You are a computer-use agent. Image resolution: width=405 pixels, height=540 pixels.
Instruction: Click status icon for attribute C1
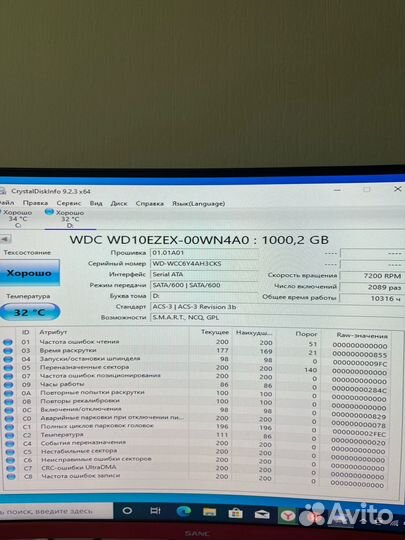pyautogui.click(x=10, y=427)
